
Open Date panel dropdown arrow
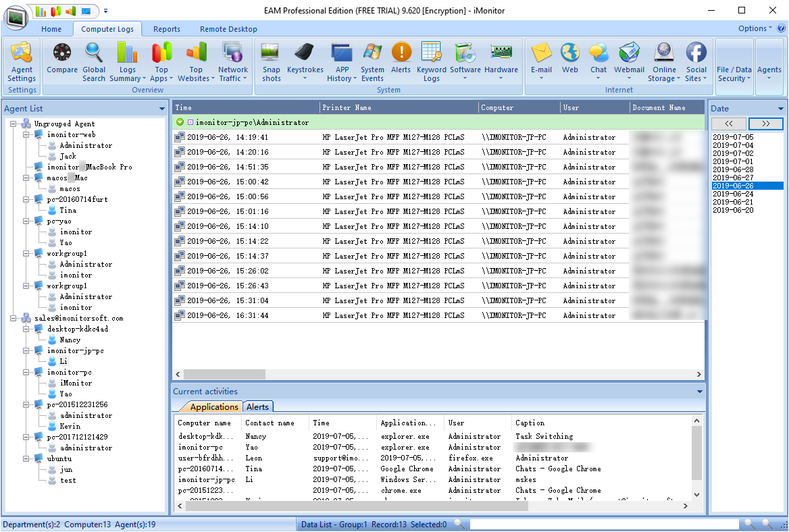[x=780, y=109]
